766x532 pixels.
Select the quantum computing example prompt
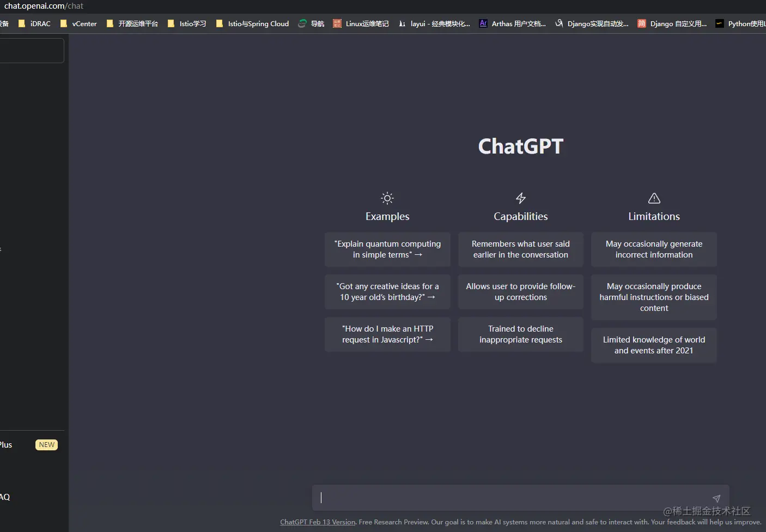387,249
